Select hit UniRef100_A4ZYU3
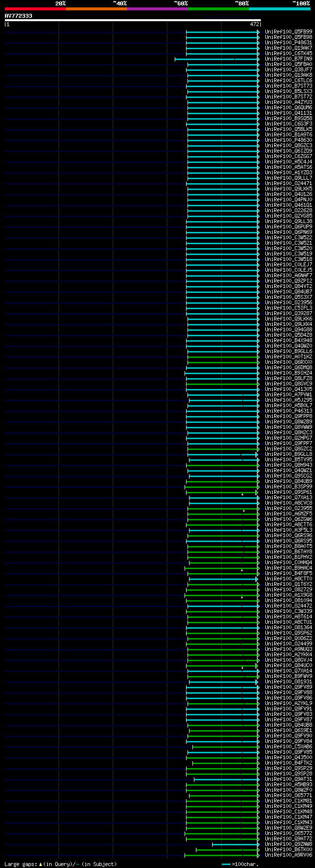315x868 pixels. (288, 102)
